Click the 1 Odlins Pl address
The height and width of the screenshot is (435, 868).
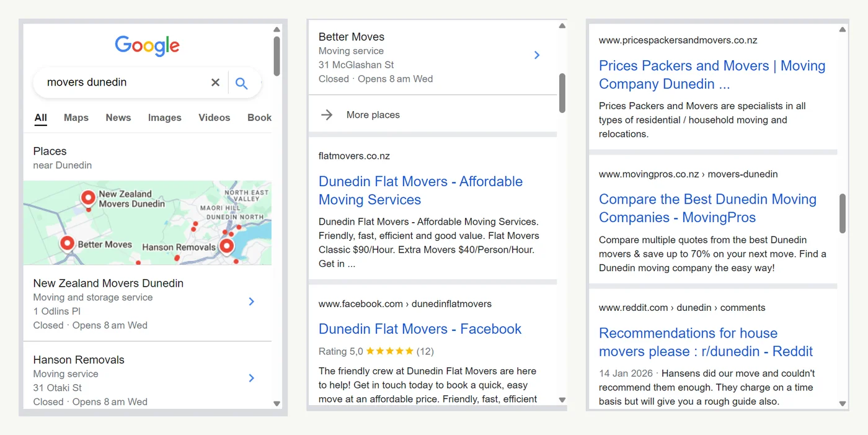coord(57,312)
